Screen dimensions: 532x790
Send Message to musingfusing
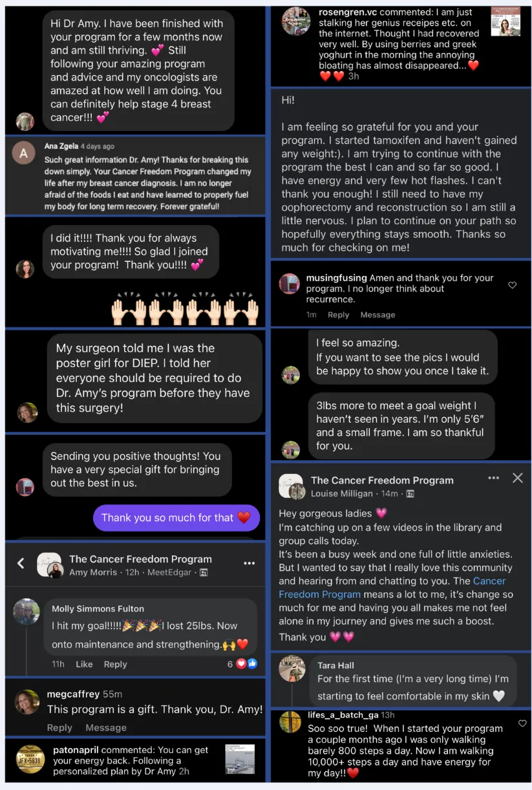(x=378, y=315)
